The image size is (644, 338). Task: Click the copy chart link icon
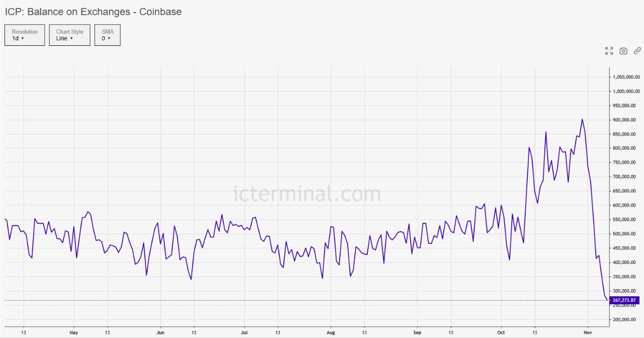(x=637, y=51)
